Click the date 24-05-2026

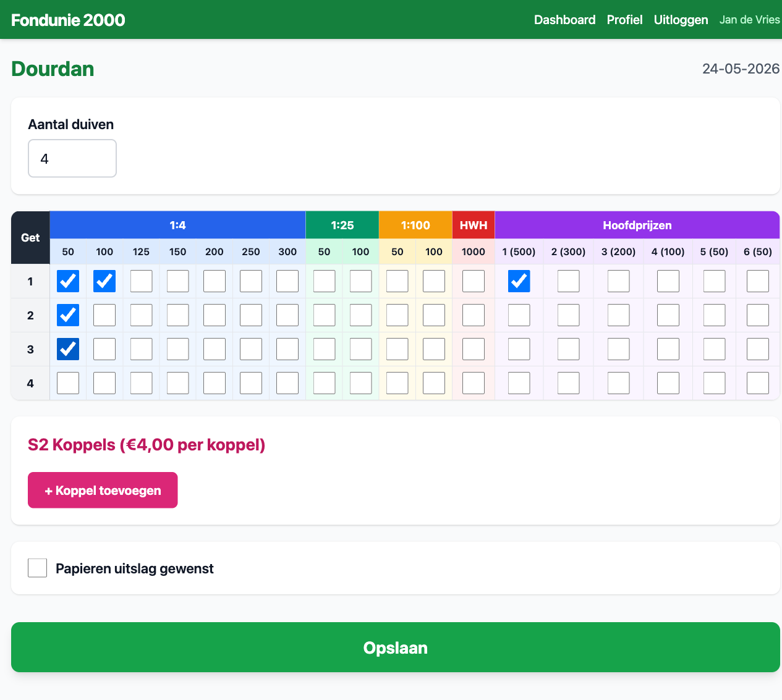pyautogui.click(x=741, y=69)
